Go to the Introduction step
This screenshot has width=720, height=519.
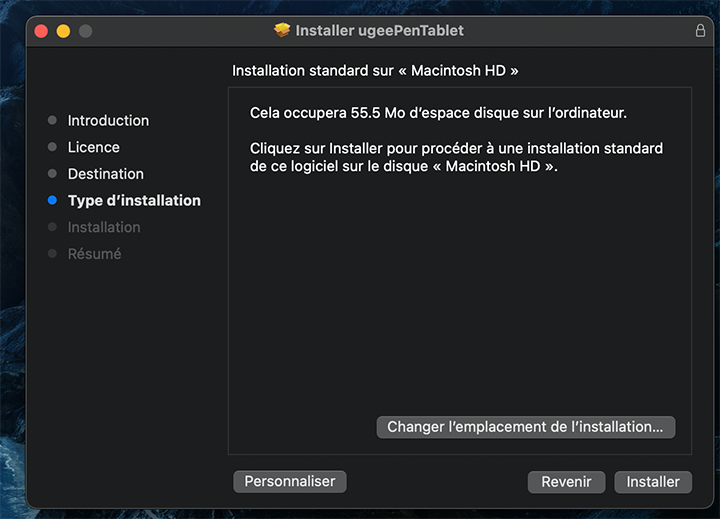click(108, 120)
